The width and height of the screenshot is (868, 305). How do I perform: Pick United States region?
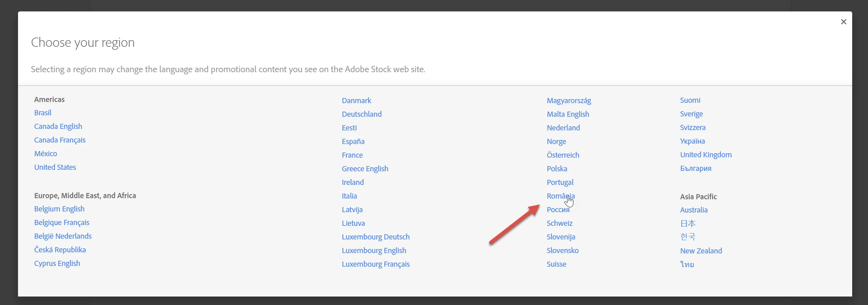[x=55, y=167]
